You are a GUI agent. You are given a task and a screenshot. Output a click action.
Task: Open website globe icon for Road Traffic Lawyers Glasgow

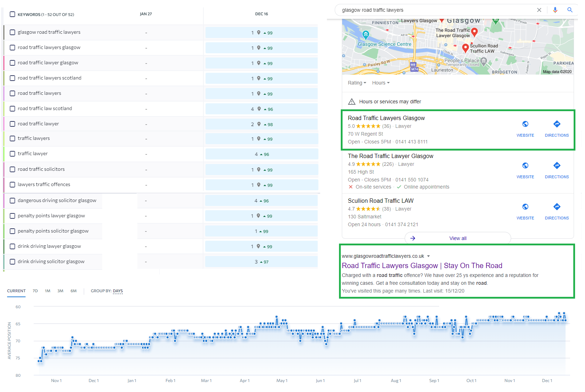point(525,124)
